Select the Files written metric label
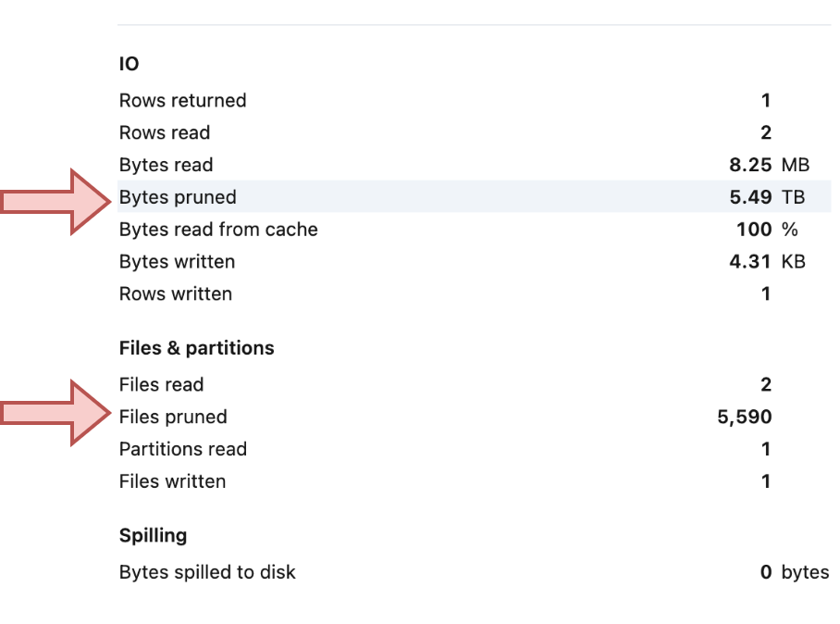 click(172, 481)
